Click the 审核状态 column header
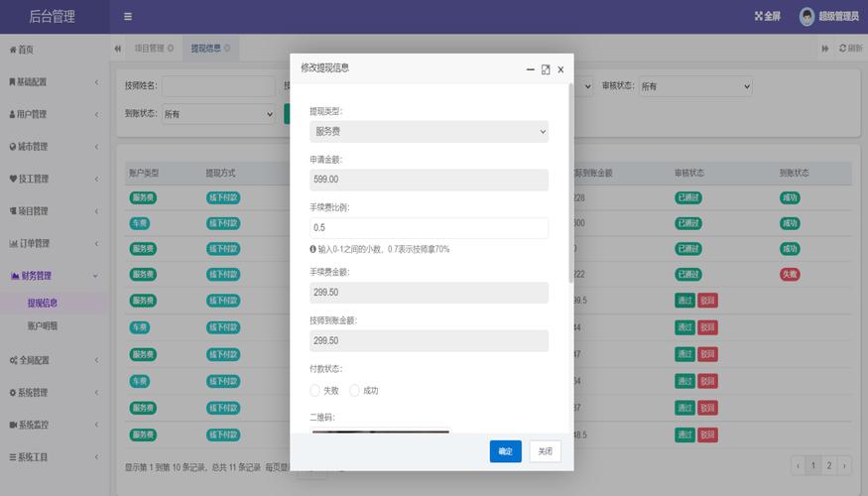Viewport: 868px width, 496px height. point(689,174)
